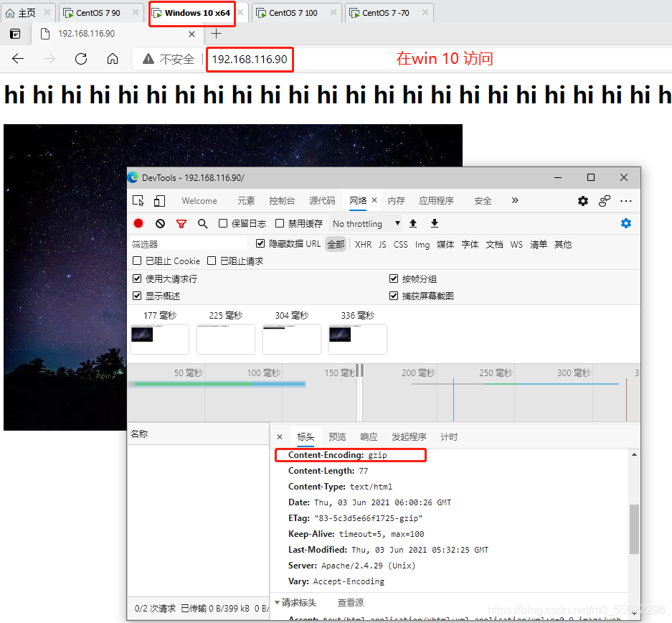Click the 336 毫秒 screenshot thumbnail
The image size is (672, 623).
[357, 339]
